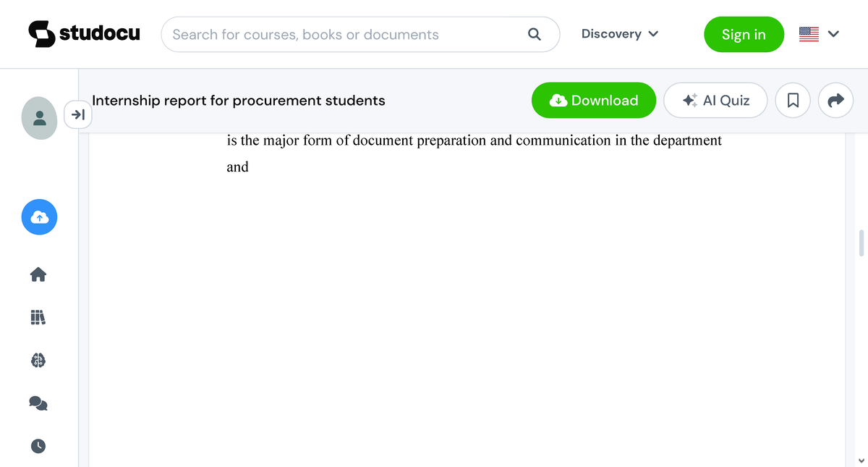Open the Home icon in the sidebar
The width and height of the screenshot is (868, 467).
38,274
